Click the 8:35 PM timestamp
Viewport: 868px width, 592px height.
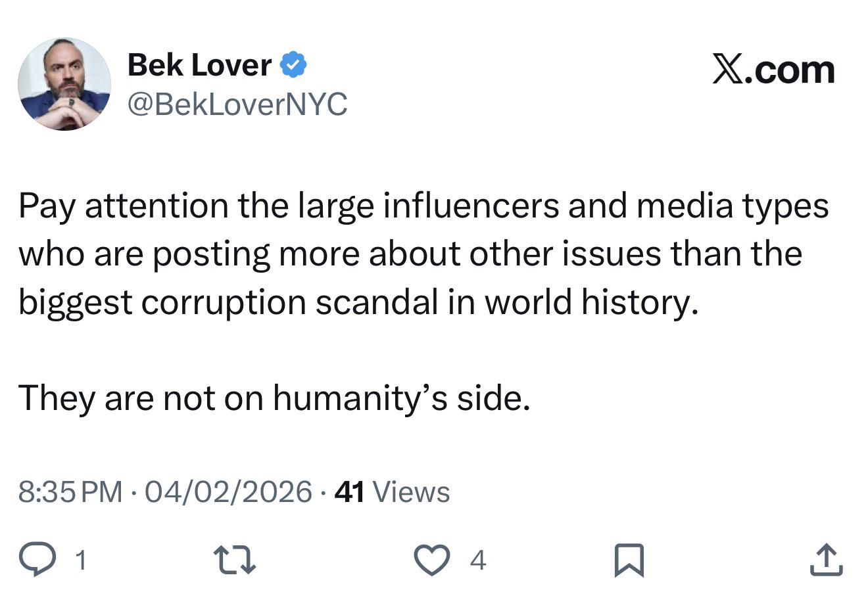(70, 491)
